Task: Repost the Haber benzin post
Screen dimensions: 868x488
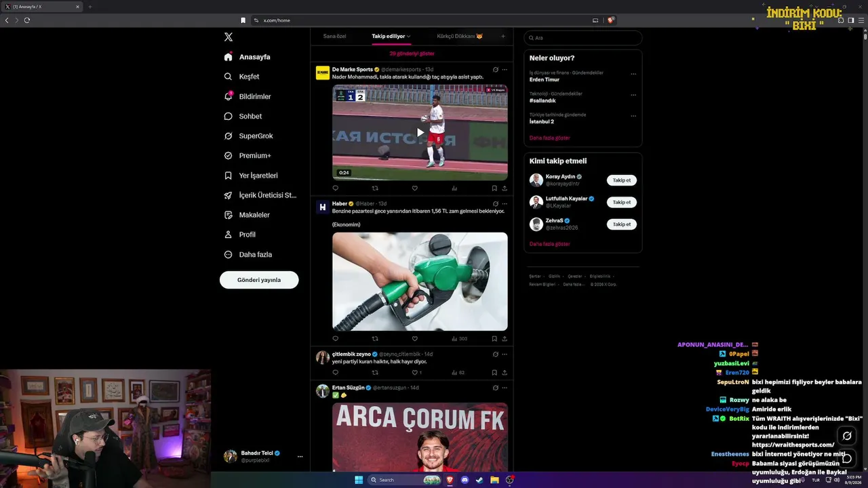Action: coord(375,338)
